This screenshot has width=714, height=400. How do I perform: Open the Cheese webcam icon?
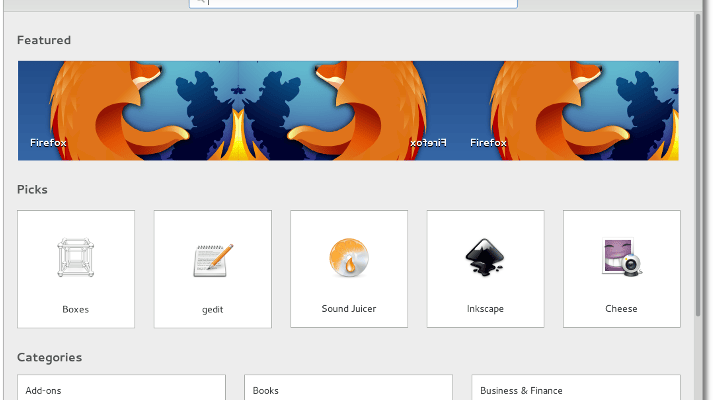622,257
